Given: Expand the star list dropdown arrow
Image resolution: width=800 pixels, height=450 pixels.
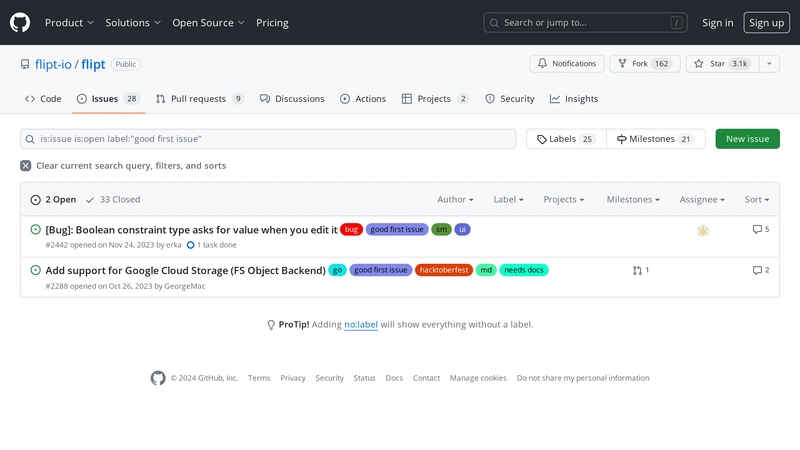Looking at the screenshot, I should (x=769, y=64).
